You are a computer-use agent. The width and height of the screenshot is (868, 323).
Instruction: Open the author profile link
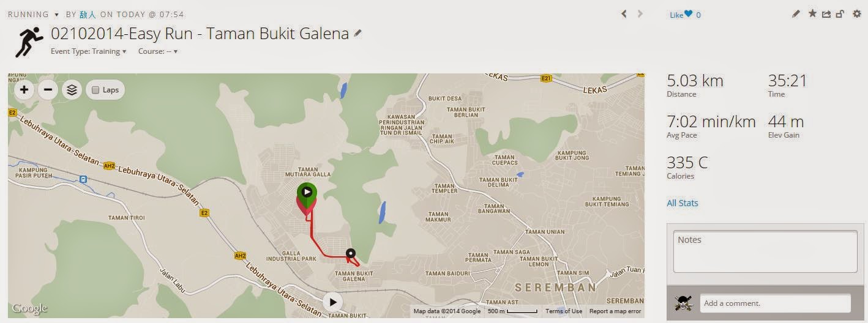tap(88, 14)
